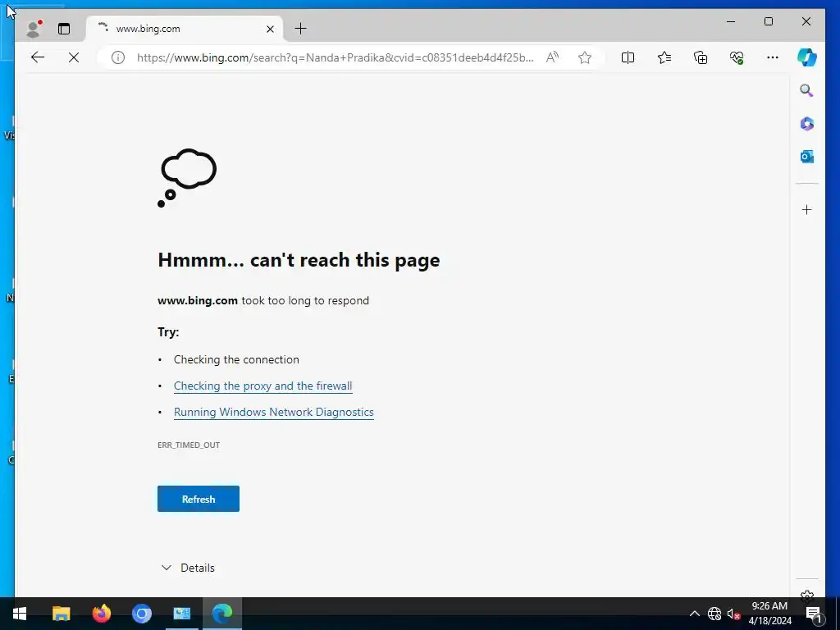
Task: Open the blue circle browser taskbar icon
Action: coord(141,614)
